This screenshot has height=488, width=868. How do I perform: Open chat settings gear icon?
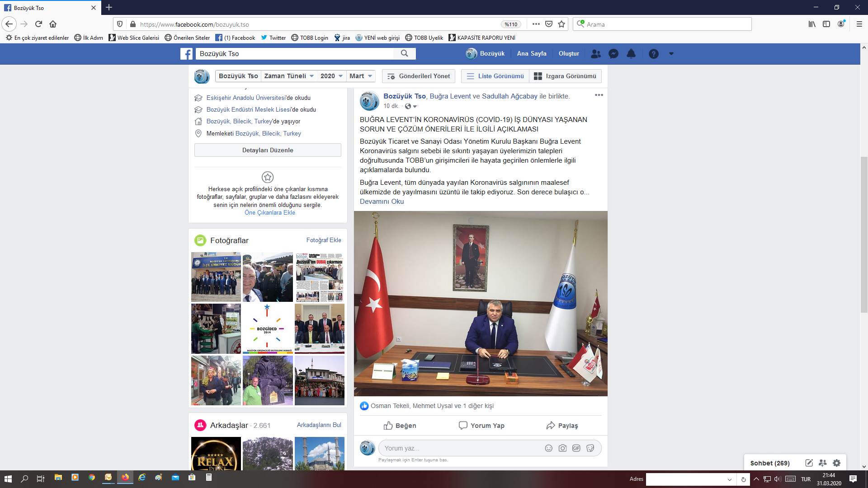coord(837,463)
